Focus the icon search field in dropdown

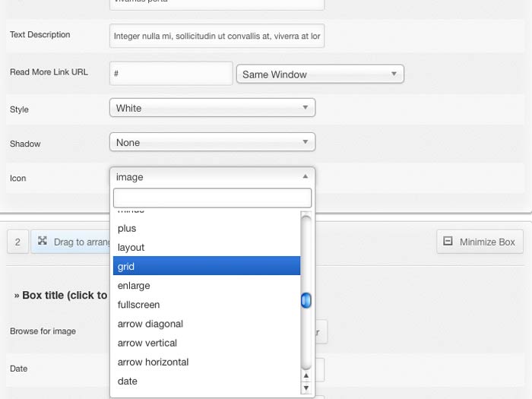coord(212,198)
